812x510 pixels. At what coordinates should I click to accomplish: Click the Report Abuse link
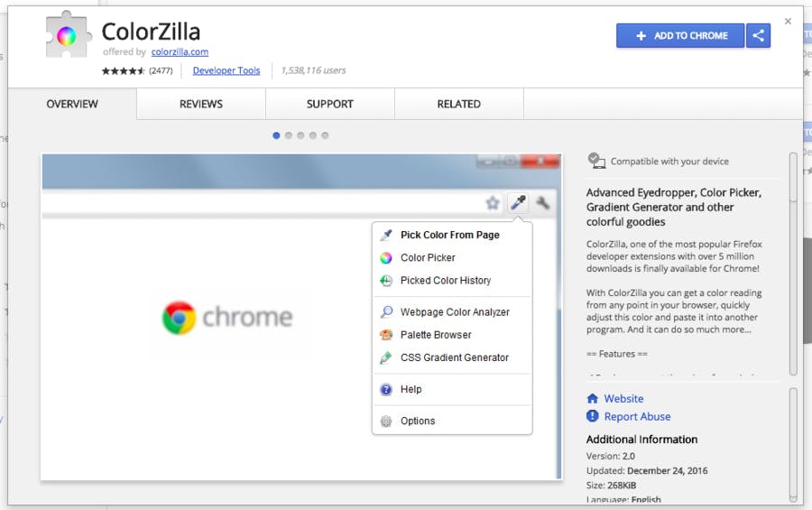637,416
